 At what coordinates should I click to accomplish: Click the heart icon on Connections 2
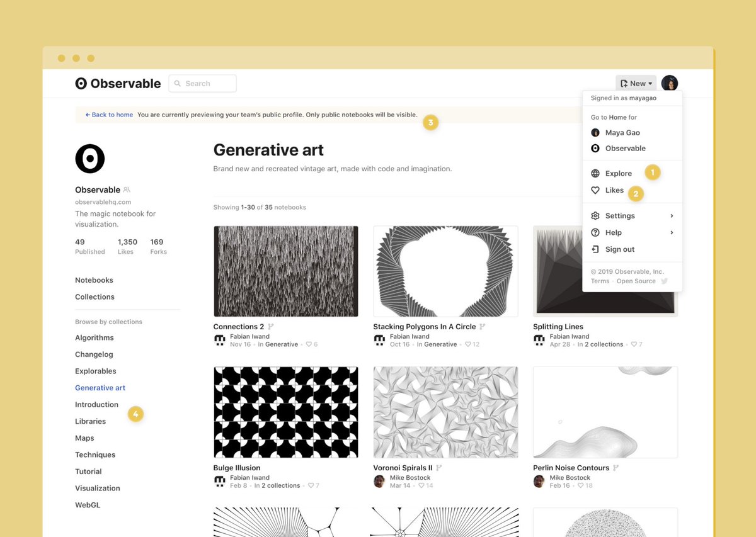(x=309, y=344)
